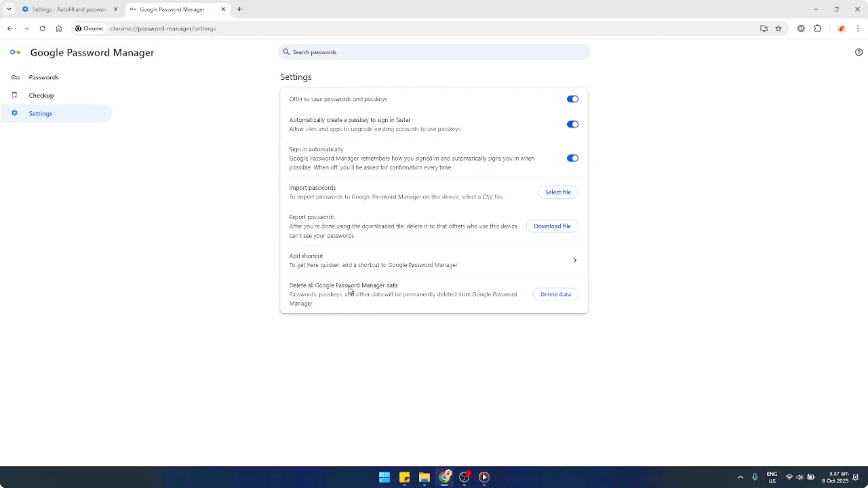Click the search magnifier icon

click(x=286, y=52)
